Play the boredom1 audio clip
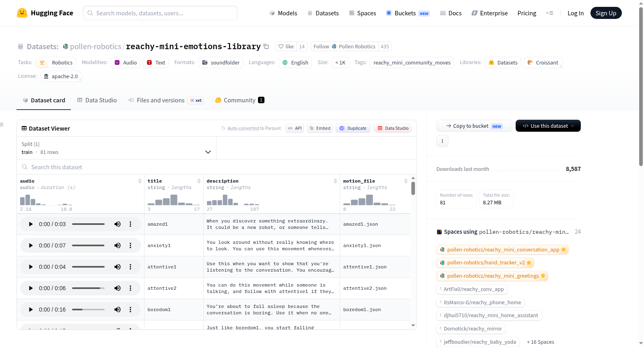Image resolution: width=644 pixels, height=347 pixels. coord(31,310)
